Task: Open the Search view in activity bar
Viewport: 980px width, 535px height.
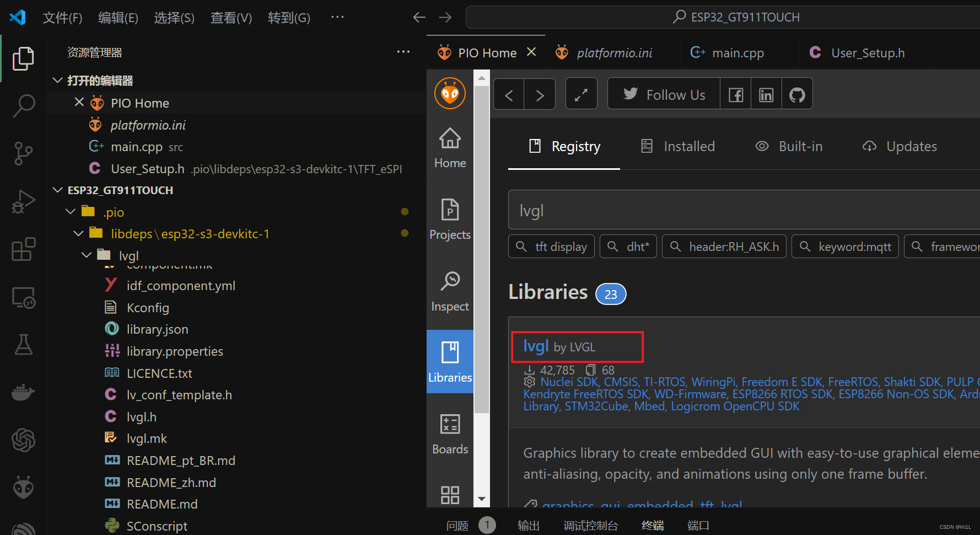Action: [x=23, y=105]
